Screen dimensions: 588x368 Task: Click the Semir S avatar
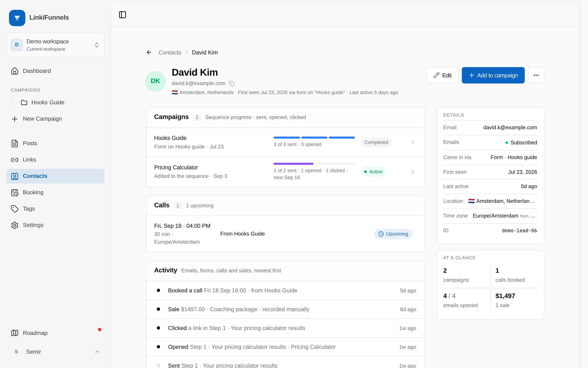(16, 352)
